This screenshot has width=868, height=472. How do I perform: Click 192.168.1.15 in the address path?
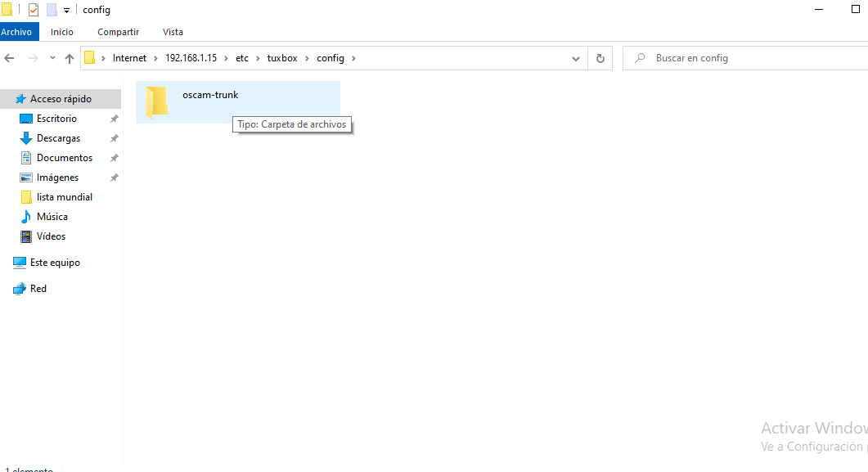click(191, 58)
